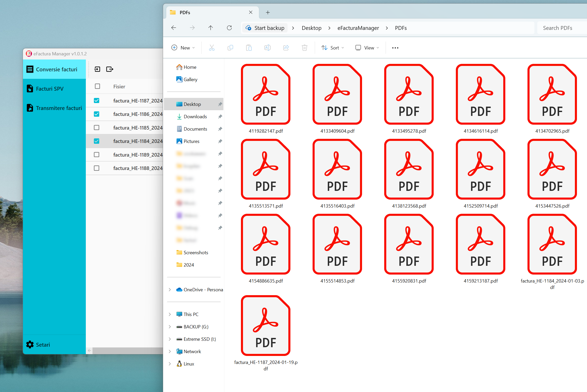This screenshot has height=392, width=587.
Task: Open Setari gear settings
Action: click(38, 345)
